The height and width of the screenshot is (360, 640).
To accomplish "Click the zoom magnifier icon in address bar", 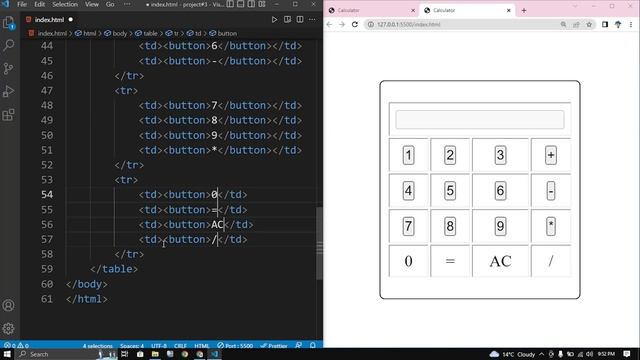I will coord(563,24).
